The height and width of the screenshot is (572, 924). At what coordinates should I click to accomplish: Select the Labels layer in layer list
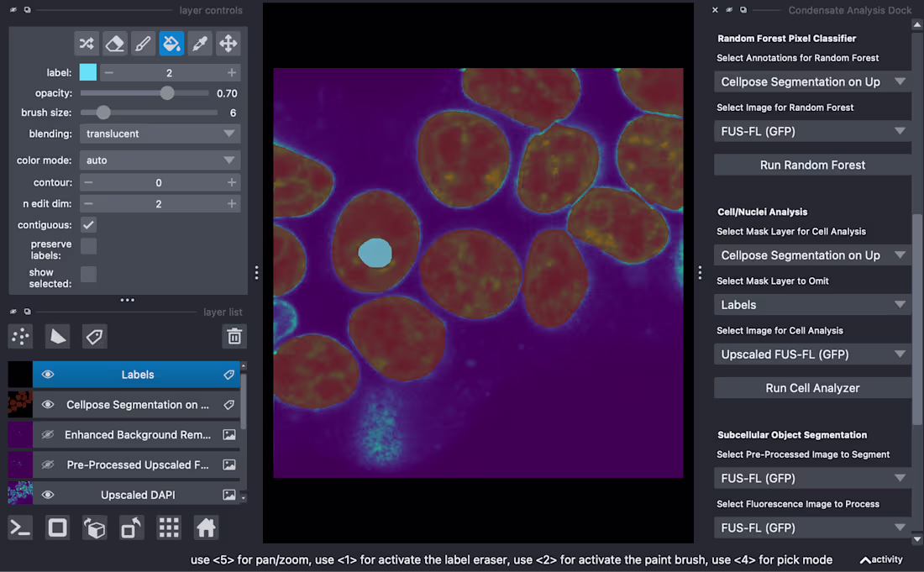pos(138,374)
